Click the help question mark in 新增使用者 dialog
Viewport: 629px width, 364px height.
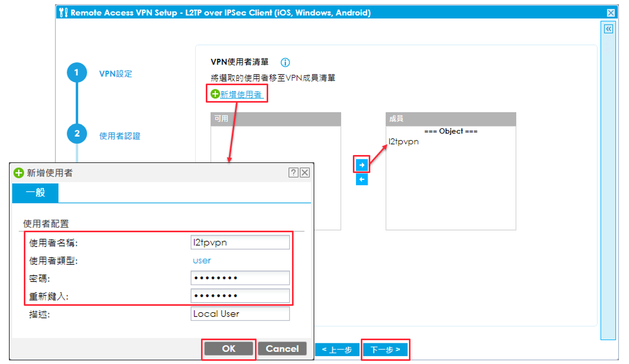[293, 172]
